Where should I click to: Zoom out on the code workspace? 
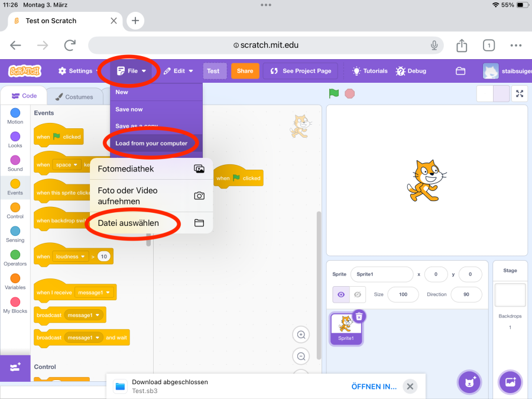click(301, 356)
